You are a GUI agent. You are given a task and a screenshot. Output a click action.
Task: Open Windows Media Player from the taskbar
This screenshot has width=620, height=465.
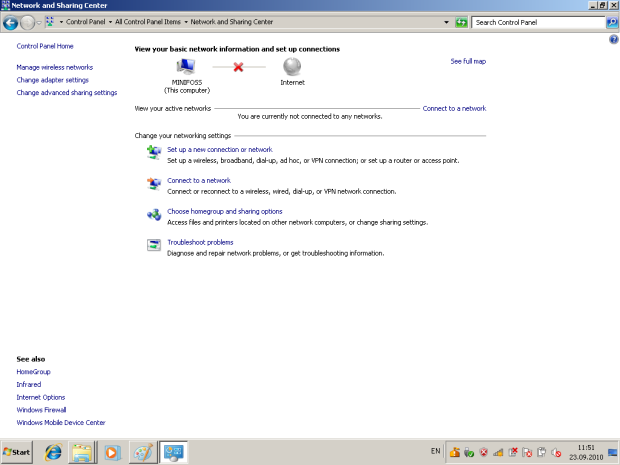[112, 452]
